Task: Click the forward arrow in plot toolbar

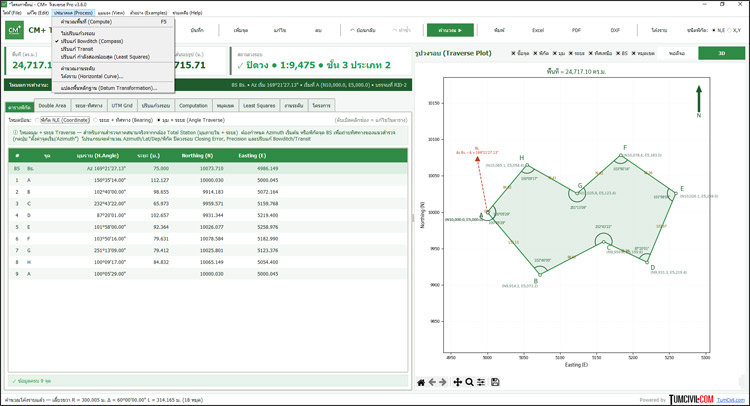Action: (443, 382)
